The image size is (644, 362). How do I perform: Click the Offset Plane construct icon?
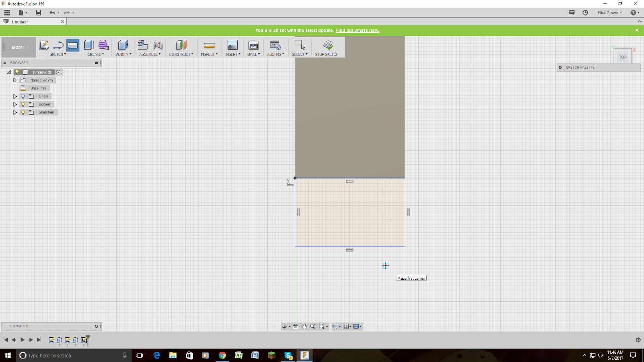point(181,45)
